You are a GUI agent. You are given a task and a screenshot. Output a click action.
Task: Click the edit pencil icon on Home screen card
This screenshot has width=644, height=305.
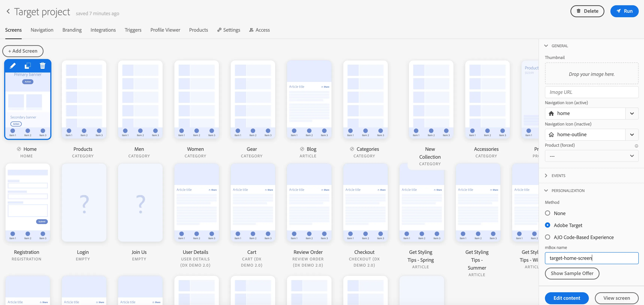tap(13, 66)
